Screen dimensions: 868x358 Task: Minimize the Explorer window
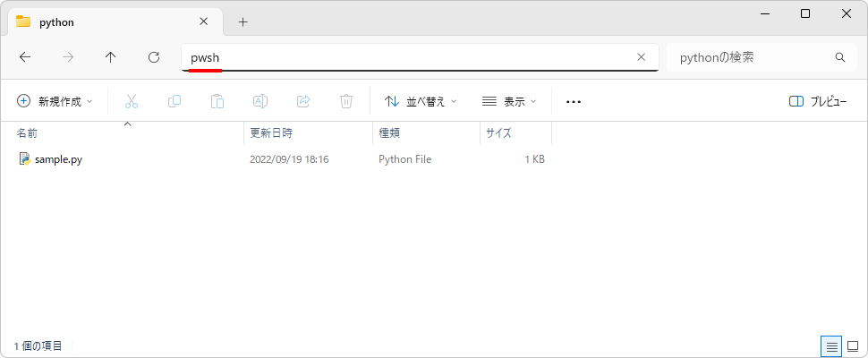tap(764, 13)
